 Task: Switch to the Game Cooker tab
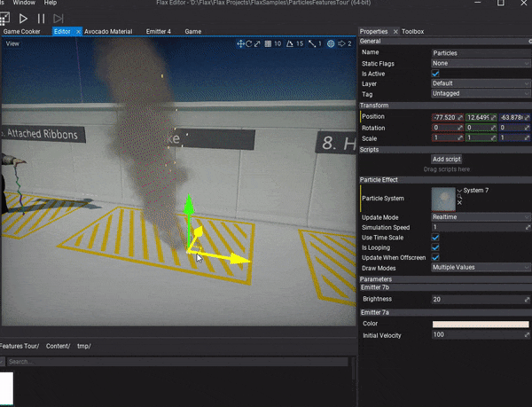point(21,32)
